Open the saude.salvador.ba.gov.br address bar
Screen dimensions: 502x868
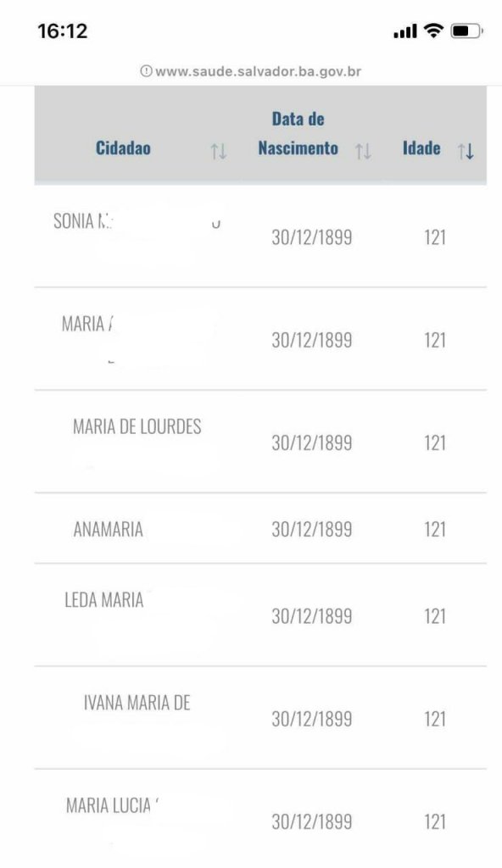251,71
